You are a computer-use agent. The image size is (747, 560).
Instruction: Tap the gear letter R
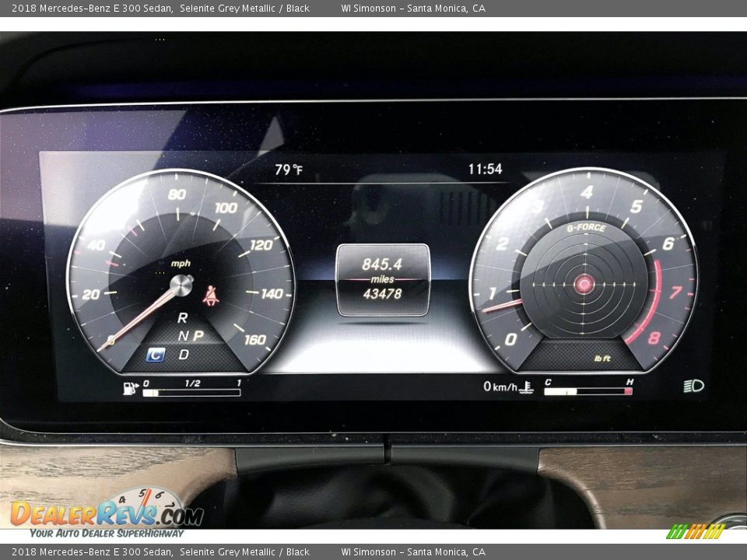(x=182, y=317)
